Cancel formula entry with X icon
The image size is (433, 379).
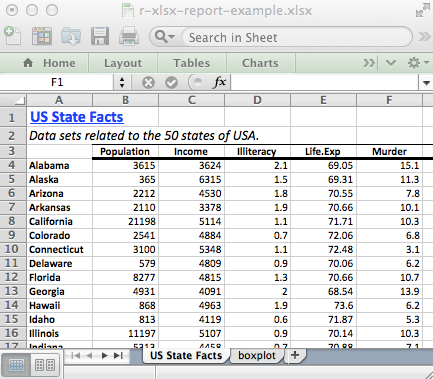[148, 82]
